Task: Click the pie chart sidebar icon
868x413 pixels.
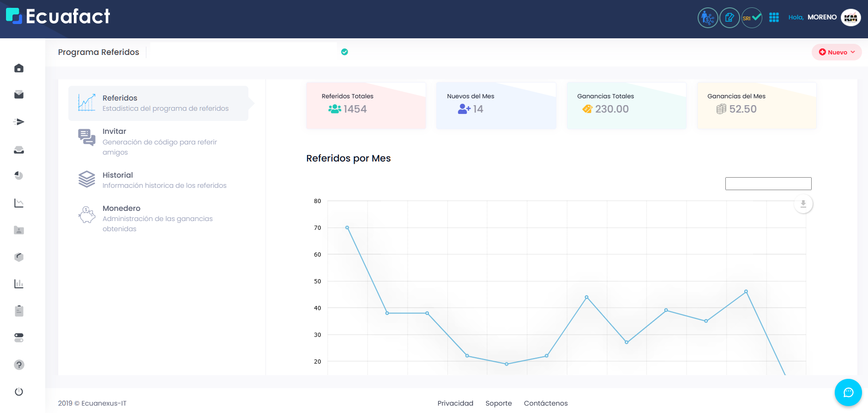Action: 19,175
